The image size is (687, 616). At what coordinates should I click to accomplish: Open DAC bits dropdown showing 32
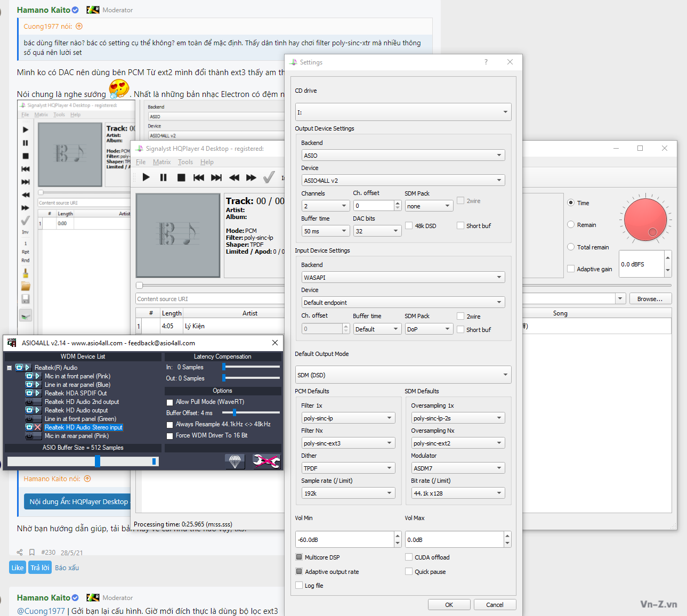tap(377, 231)
